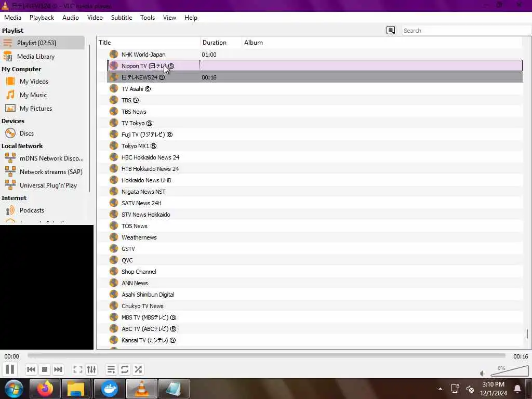Sort playlist by Duration column

pyautogui.click(x=221, y=43)
